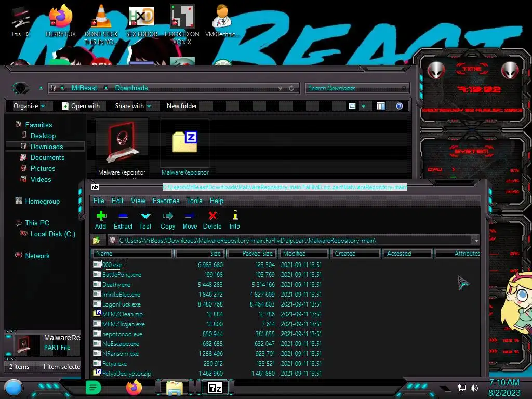
Task: Select Local Disk (C:) in sidebar
Action: (x=52, y=234)
